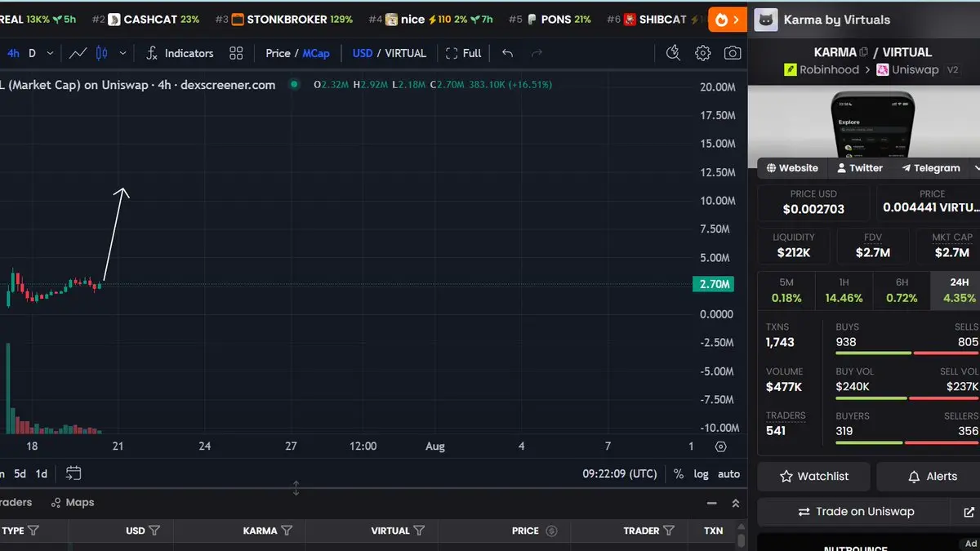980x551 pixels.
Task: Open the token Website link
Action: pos(792,168)
